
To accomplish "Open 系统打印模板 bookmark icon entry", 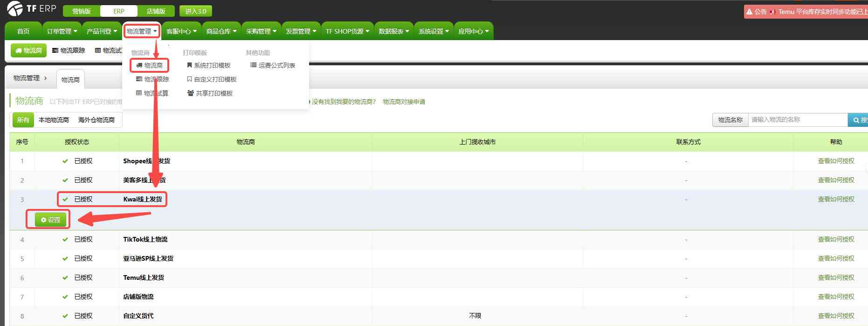I will pos(189,65).
